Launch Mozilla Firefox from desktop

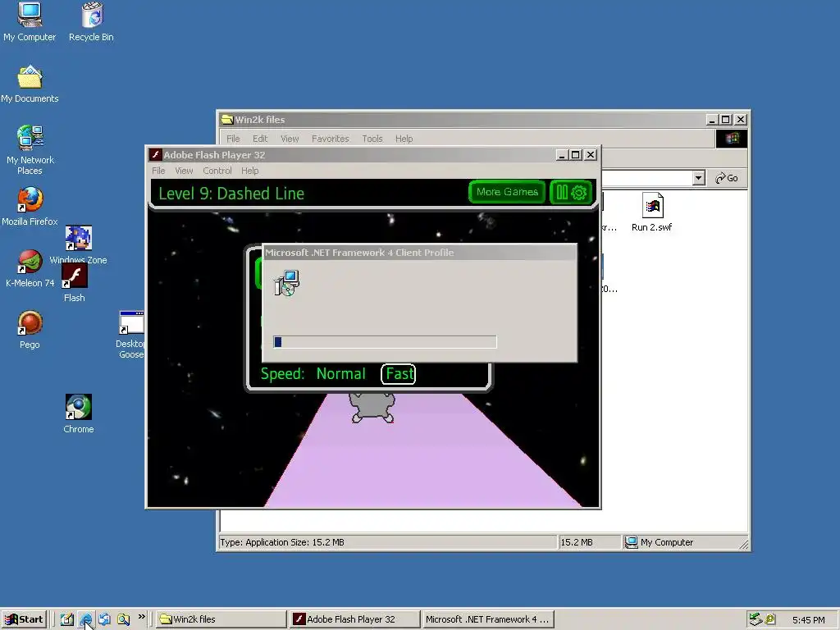(30, 206)
